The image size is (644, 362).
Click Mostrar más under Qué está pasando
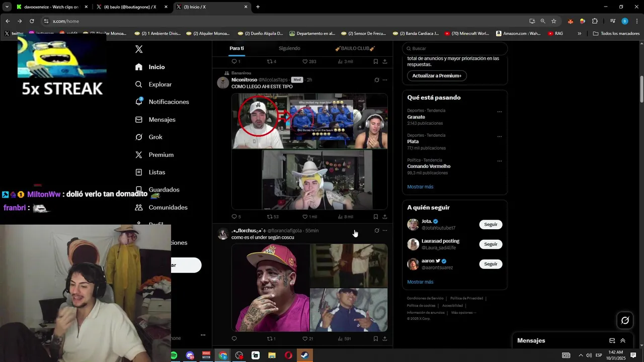click(420, 187)
